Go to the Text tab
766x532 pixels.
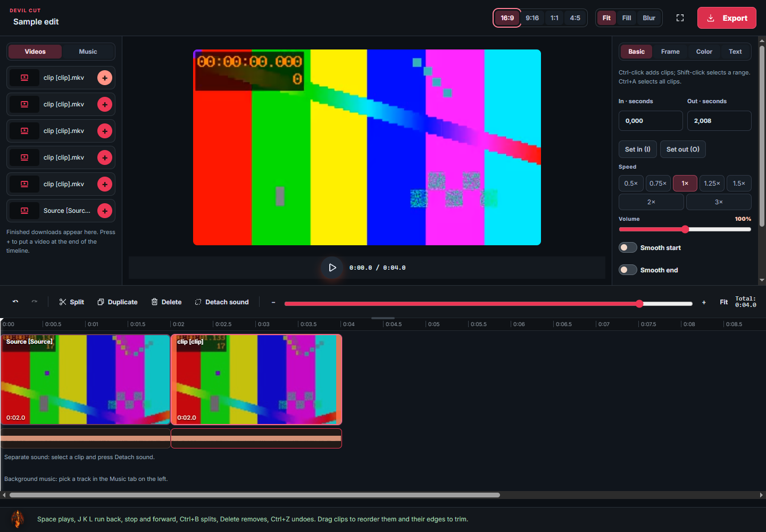point(735,52)
